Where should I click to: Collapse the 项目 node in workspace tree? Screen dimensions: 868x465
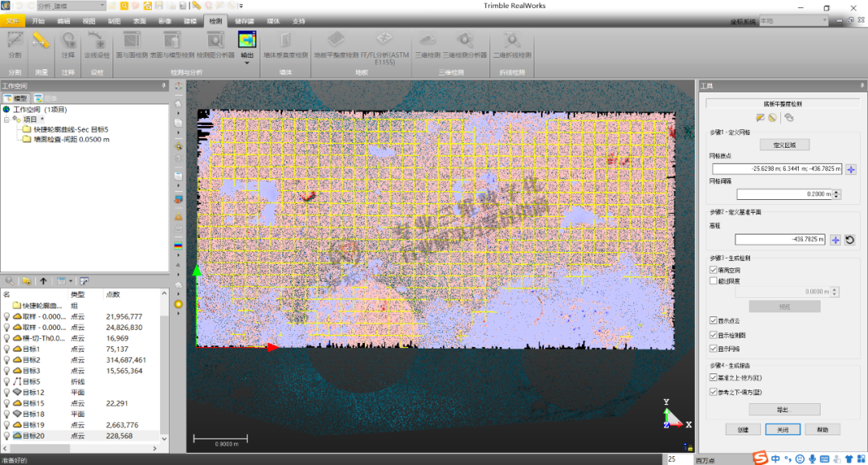pyautogui.click(x=6, y=118)
